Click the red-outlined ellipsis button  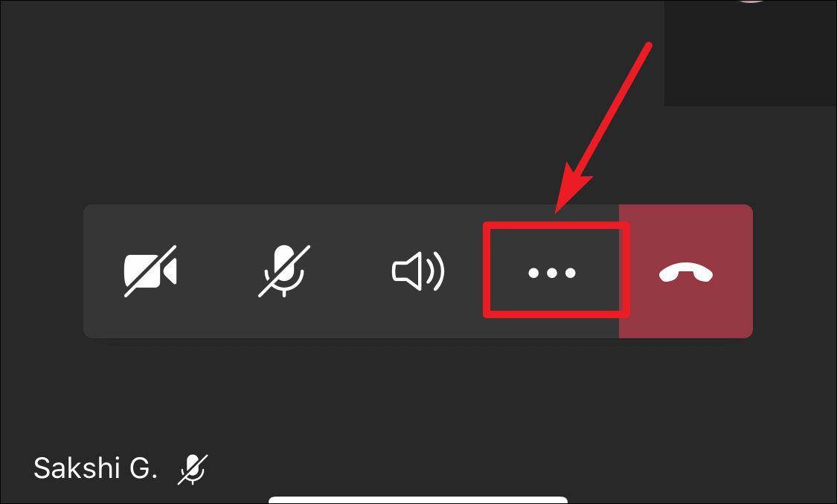557,270
